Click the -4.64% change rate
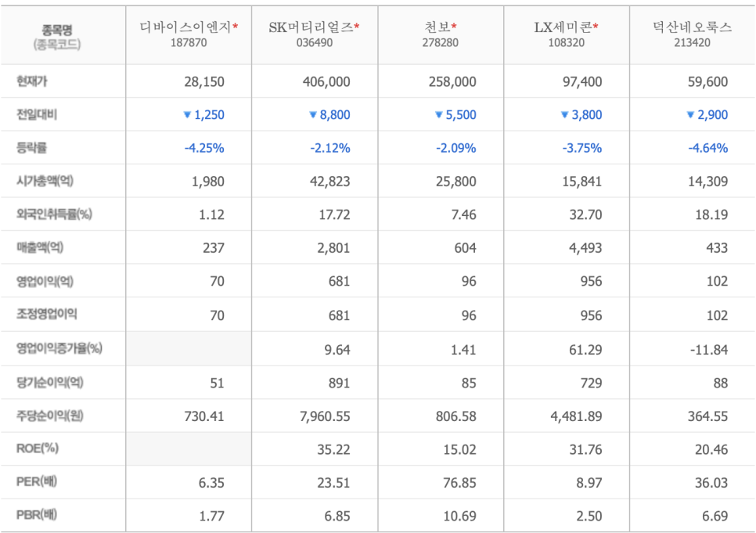Screen dimensions: 756x533 click(707, 148)
